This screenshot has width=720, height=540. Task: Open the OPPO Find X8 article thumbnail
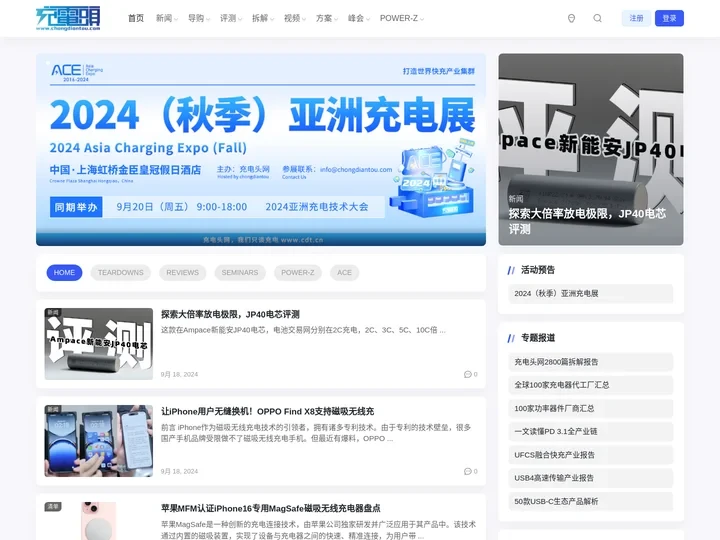99,441
